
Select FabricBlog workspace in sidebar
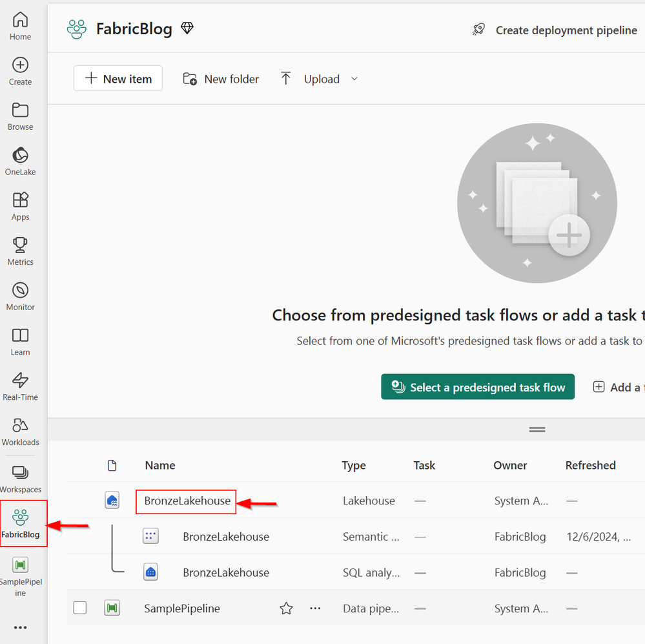coord(20,524)
